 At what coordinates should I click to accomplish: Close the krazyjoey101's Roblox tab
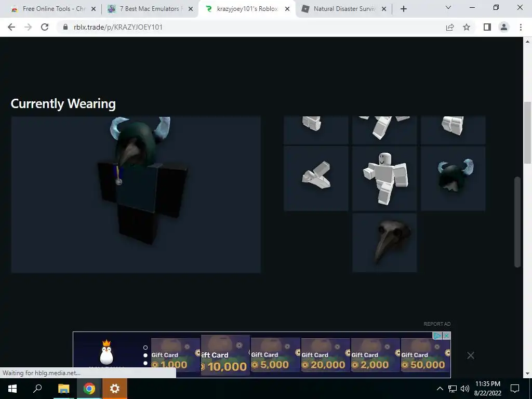pos(287,9)
